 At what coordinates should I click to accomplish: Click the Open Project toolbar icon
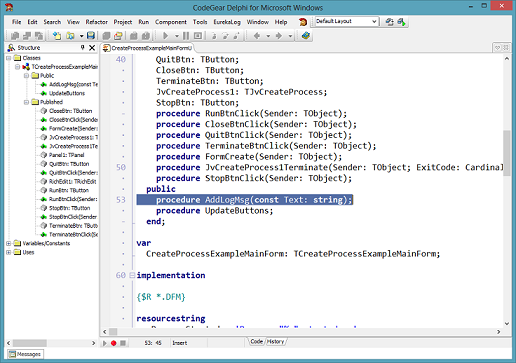click(x=118, y=35)
